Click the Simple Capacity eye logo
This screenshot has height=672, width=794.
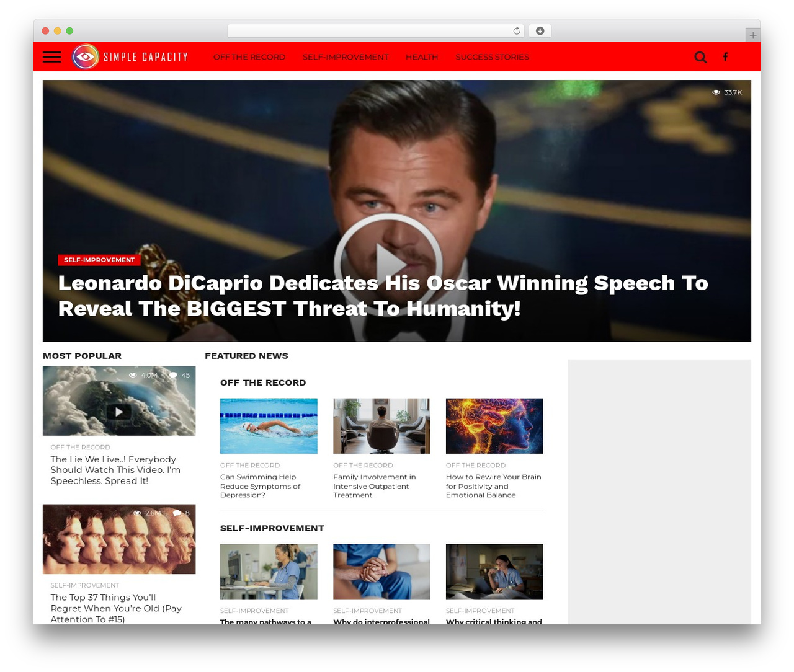coord(86,57)
